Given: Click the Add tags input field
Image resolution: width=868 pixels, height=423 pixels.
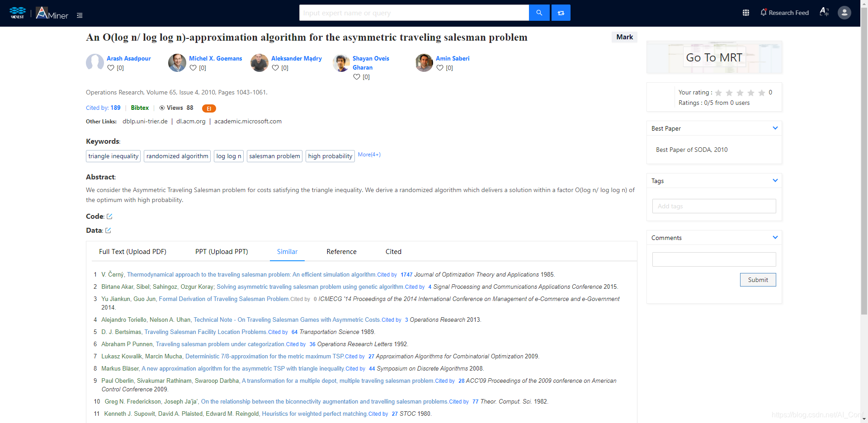Looking at the screenshot, I should click(714, 206).
